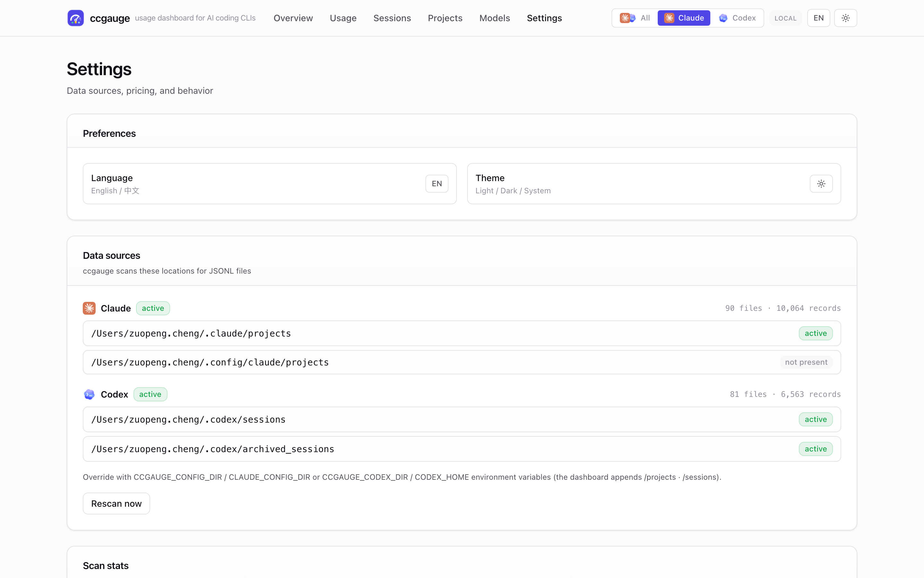Click the Rescan now button
Viewport: 924px width, 578px height.
point(116,504)
